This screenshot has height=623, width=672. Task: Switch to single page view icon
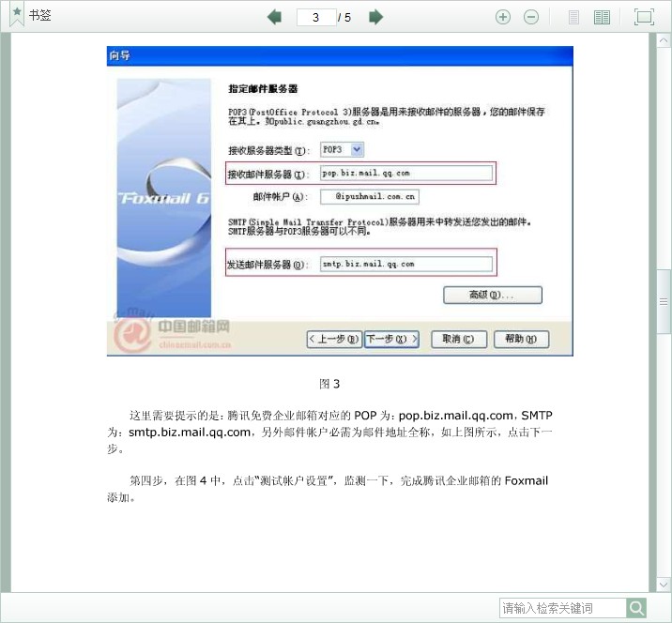point(573,17)
